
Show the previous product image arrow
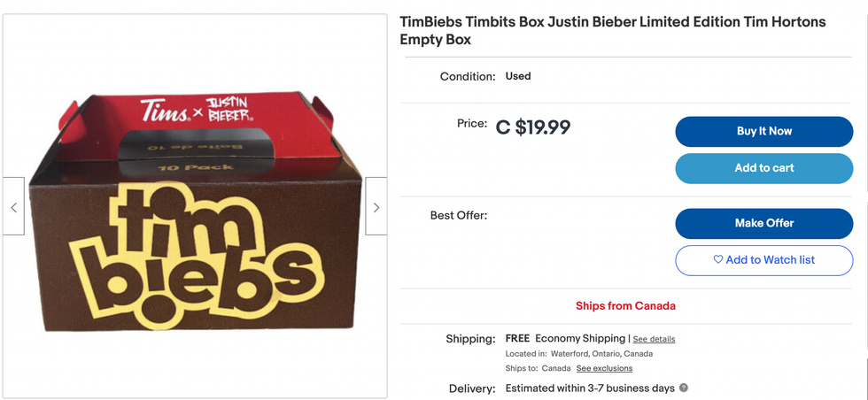coord(13,207)
